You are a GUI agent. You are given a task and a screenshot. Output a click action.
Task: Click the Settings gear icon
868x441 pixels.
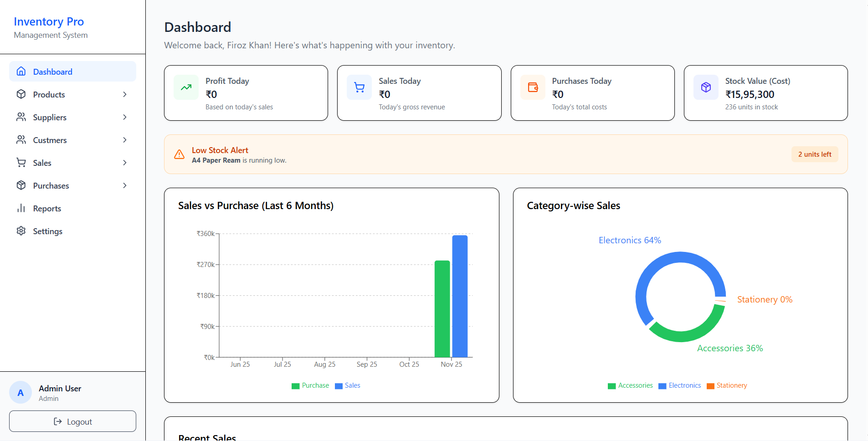click(21, 231)
